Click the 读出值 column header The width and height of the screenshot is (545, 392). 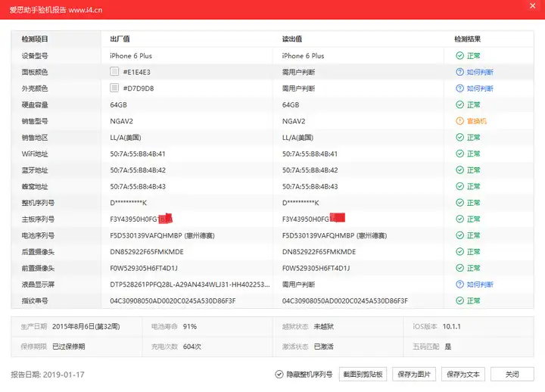click(x=292, y=39)
